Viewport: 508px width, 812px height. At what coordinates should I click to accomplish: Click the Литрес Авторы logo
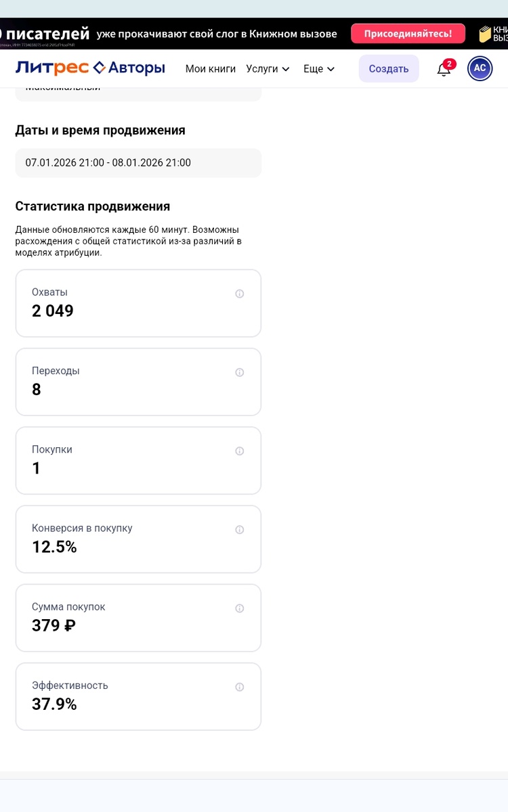pos(90,68)
